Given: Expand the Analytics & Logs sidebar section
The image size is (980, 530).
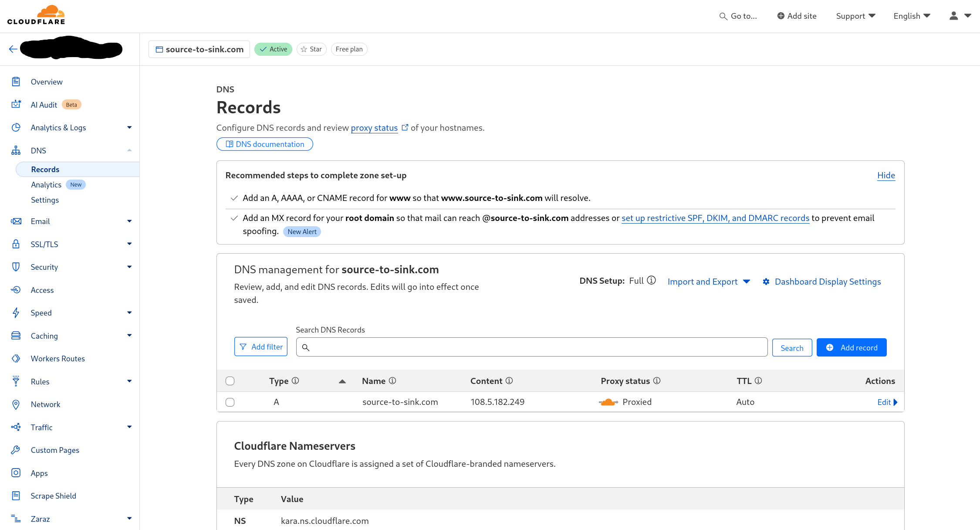Looking at the screenshot, I should coord(129,127).
